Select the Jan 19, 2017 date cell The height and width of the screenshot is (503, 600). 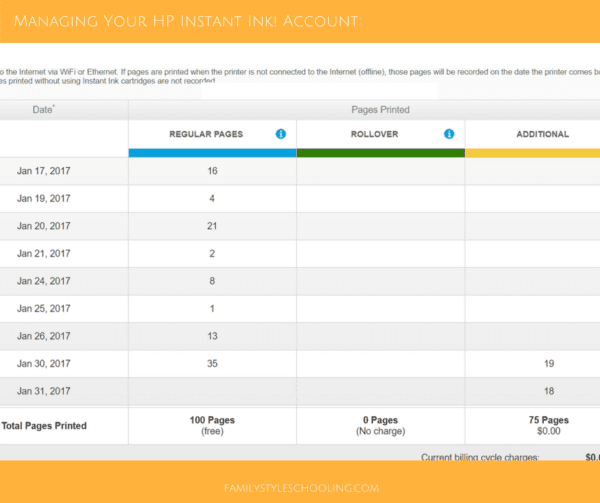click(44, 199)
